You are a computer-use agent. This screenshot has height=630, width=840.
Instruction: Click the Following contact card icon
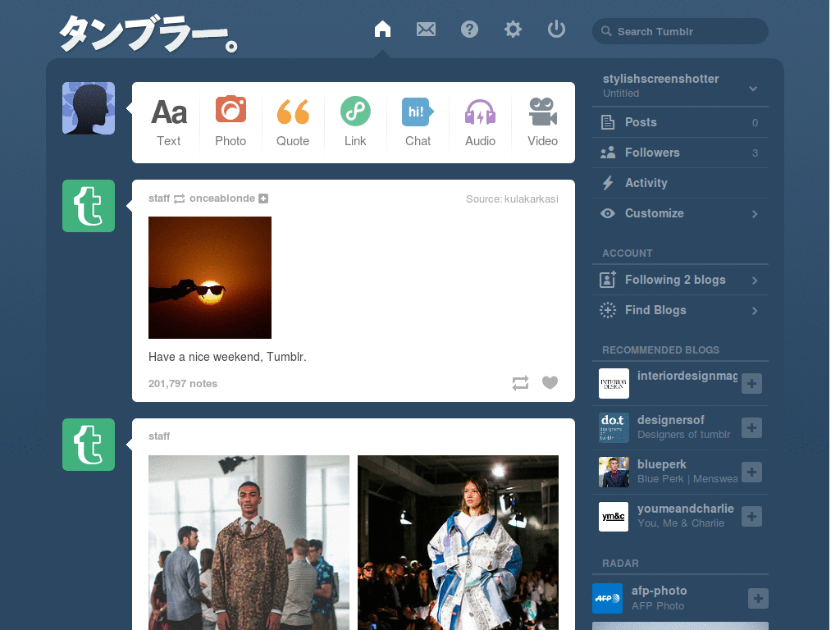608,280
